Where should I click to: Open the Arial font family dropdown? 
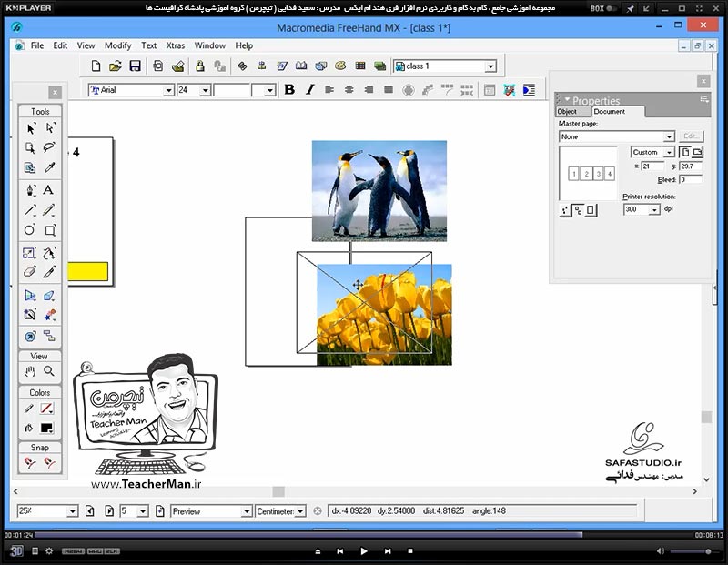tap(168, 90)
